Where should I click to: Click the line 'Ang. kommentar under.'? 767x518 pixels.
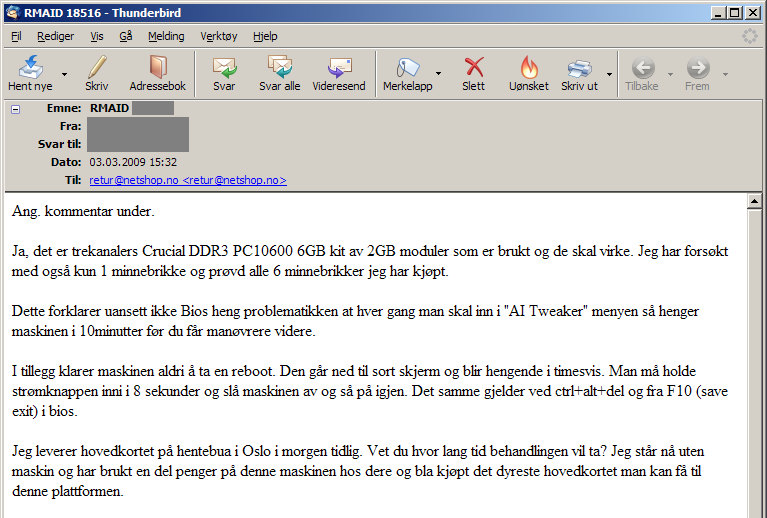(x=83, y=211)
